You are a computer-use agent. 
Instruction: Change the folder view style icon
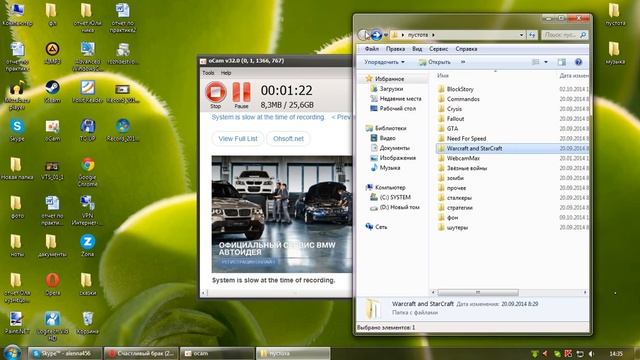point(536,62)
